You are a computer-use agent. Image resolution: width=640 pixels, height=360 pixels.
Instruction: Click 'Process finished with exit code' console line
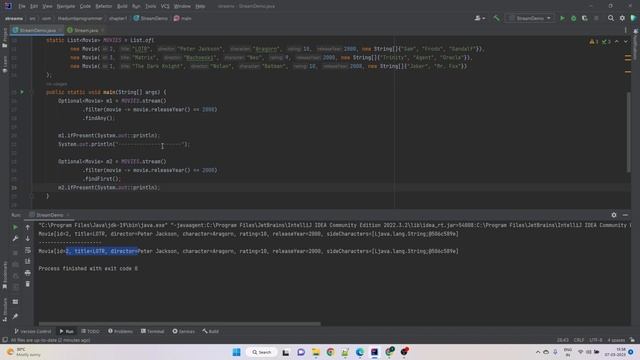(x=88, y=269)
